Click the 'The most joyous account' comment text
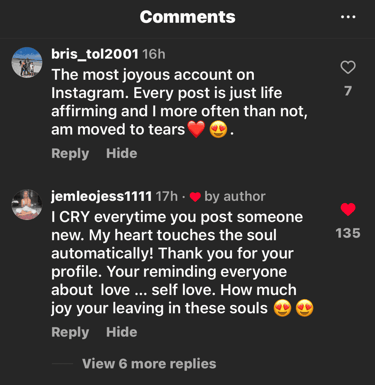The width and height of the screenshot is (375, 385). click(x=179, y=102)
